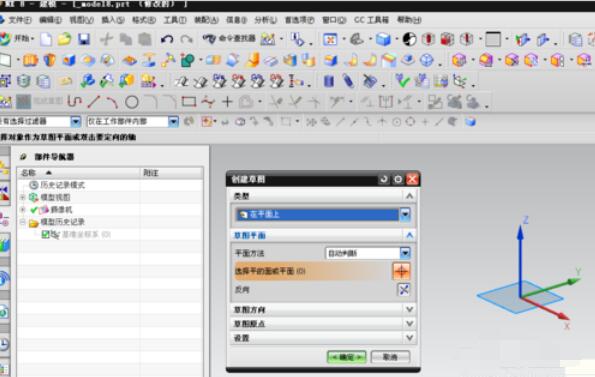Expand the 设置 section
The height and width of the screenshot is (377, 595).
pyautogui.click(x=409, y=338)
